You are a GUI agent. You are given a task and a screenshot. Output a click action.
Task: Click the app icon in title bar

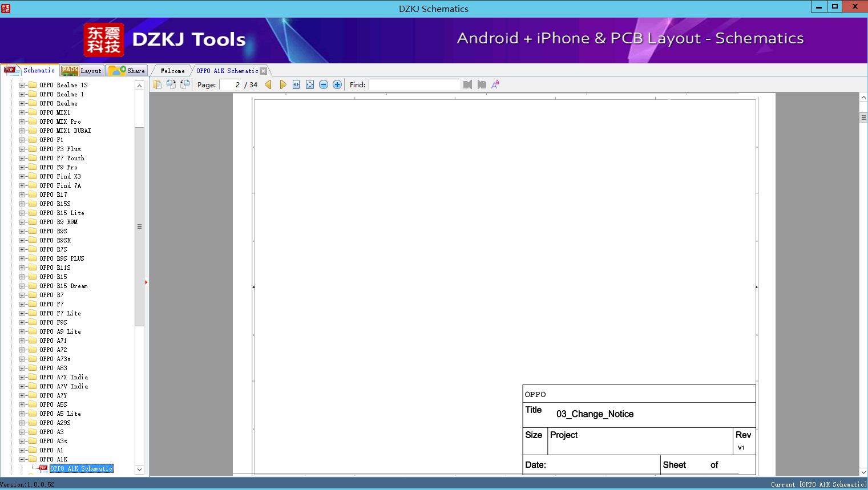[6, 8]
